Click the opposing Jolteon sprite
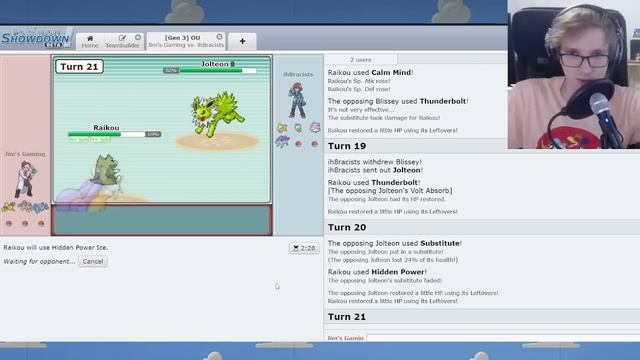Image resolution: width=640 pixels, height=360 pixels. pos(218,113)
